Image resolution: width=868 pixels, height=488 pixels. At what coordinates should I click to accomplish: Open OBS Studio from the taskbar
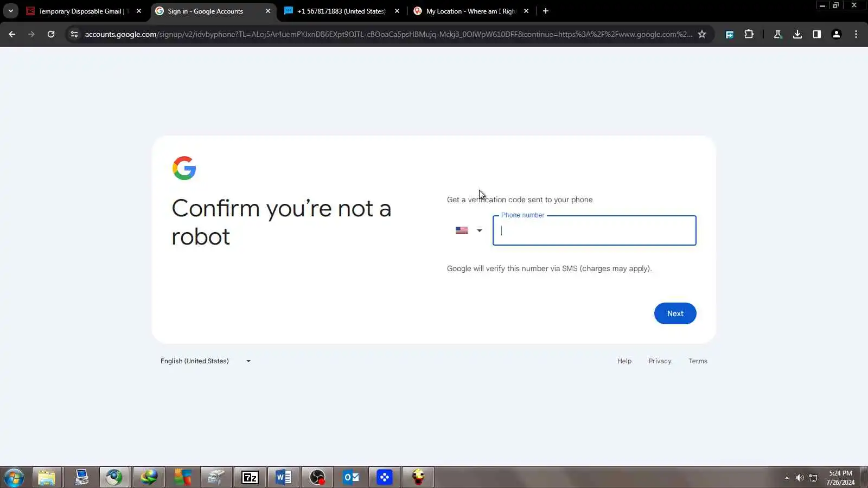pos(317,478)
